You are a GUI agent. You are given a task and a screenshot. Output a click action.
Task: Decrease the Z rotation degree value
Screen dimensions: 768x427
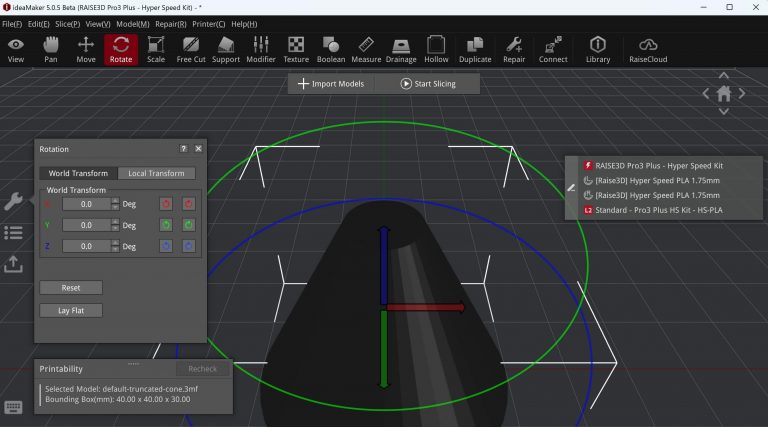click(x=115, y=249)
